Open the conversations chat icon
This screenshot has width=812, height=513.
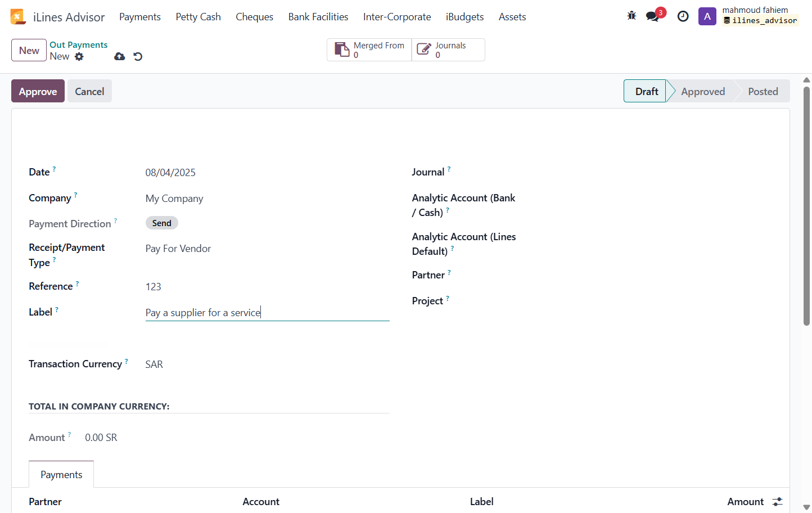652,16
